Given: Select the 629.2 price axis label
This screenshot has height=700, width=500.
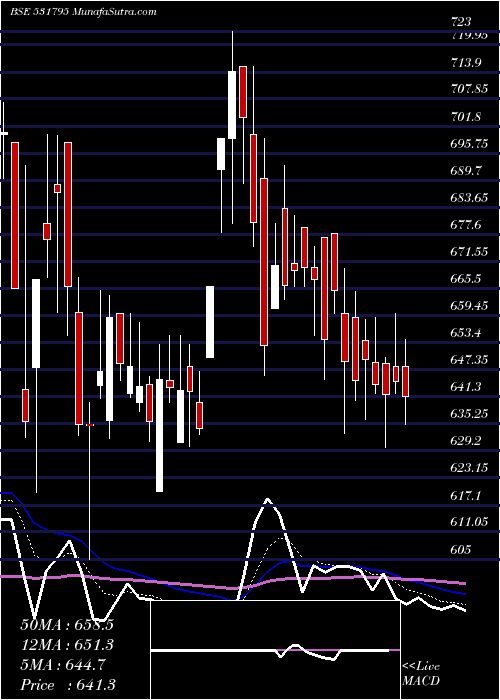Looking at the screenshot, I should coord(464,441).
